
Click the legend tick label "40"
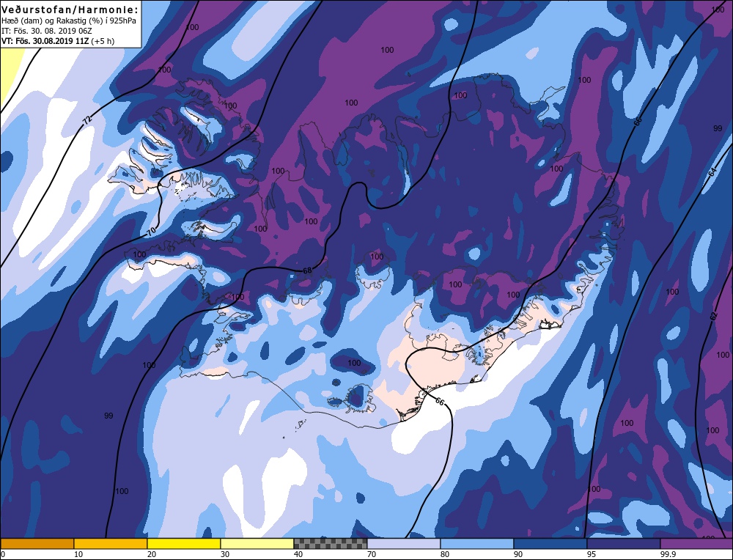point(298,554)
